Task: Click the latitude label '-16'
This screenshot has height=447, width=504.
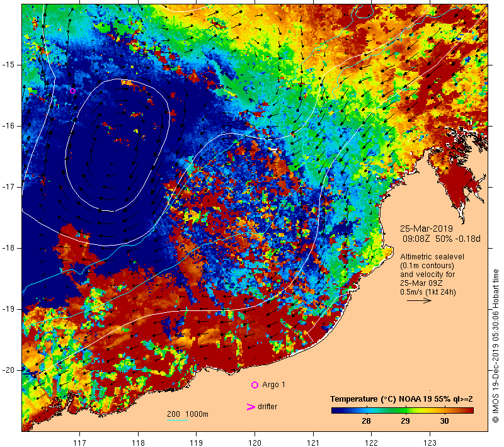Action: [x=8, y=126]
